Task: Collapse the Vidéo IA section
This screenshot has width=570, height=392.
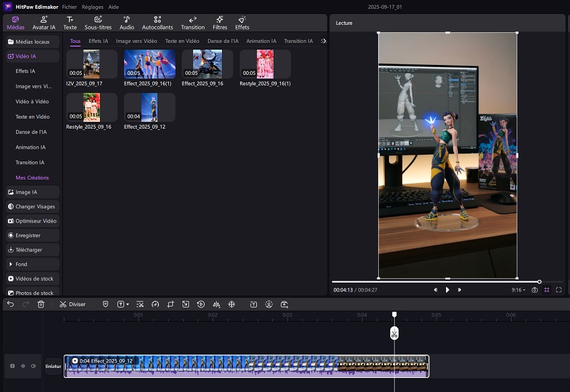Action: [32, 56]
